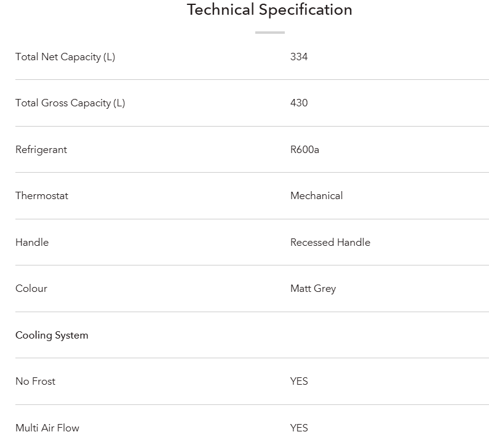Click the Refrigerant label
The width and height of the screenshot is (489, 448).
click(41, 150)
